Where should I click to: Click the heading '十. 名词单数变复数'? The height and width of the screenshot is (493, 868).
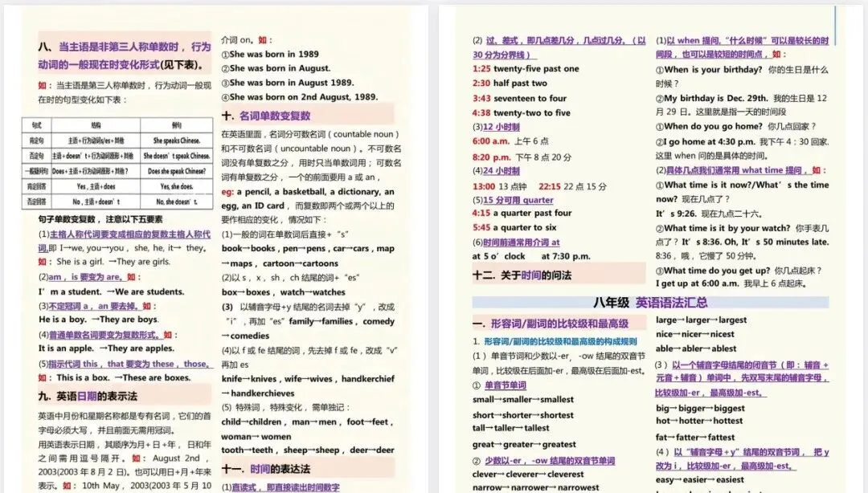266,116
